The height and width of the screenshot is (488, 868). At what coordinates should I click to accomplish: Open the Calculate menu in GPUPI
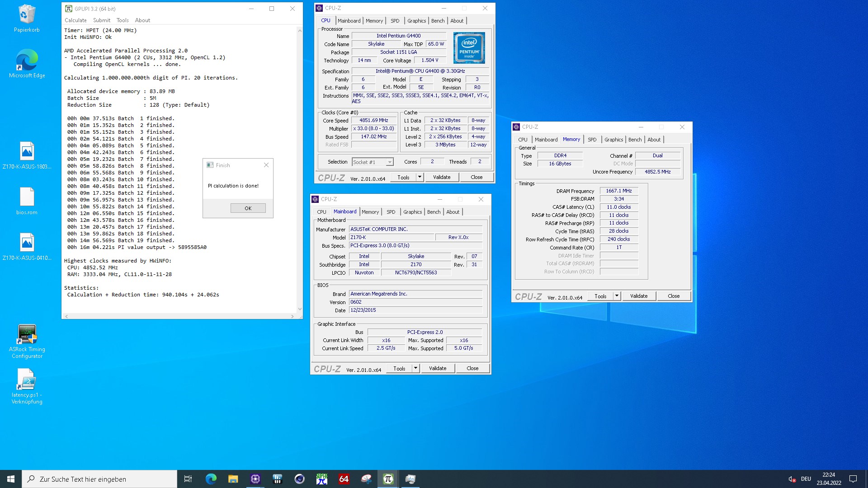(x=75, y=20)
